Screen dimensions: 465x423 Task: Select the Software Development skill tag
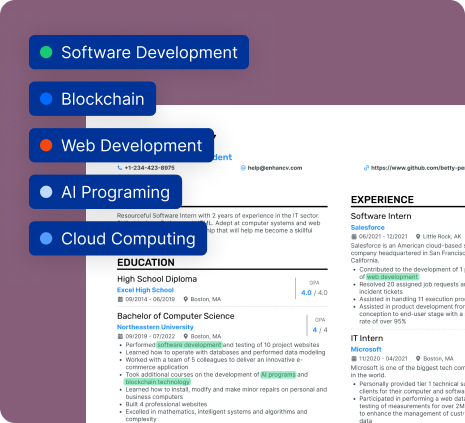tap(139, 52)
